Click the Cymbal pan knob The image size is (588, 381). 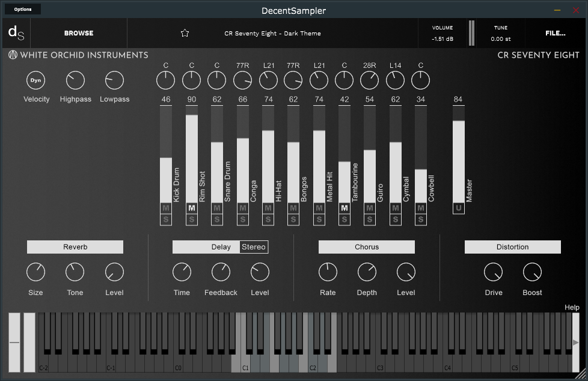(x=395, y=81)
